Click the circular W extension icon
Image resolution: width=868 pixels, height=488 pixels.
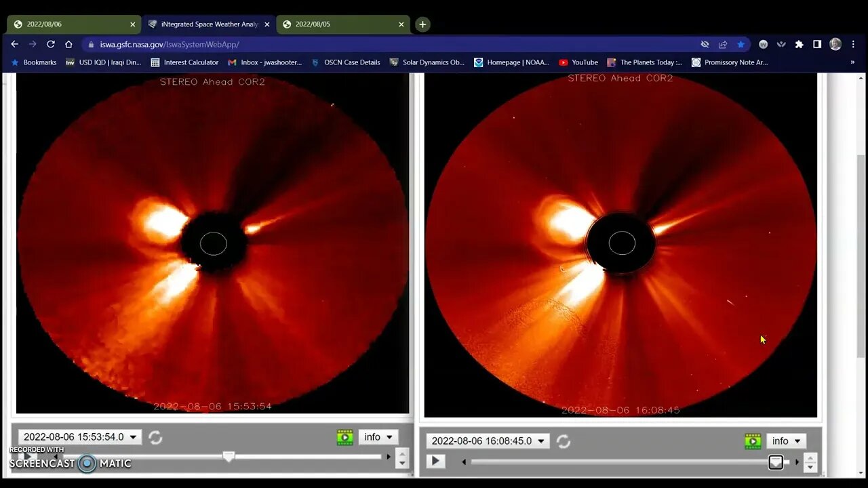coord(763,44)
